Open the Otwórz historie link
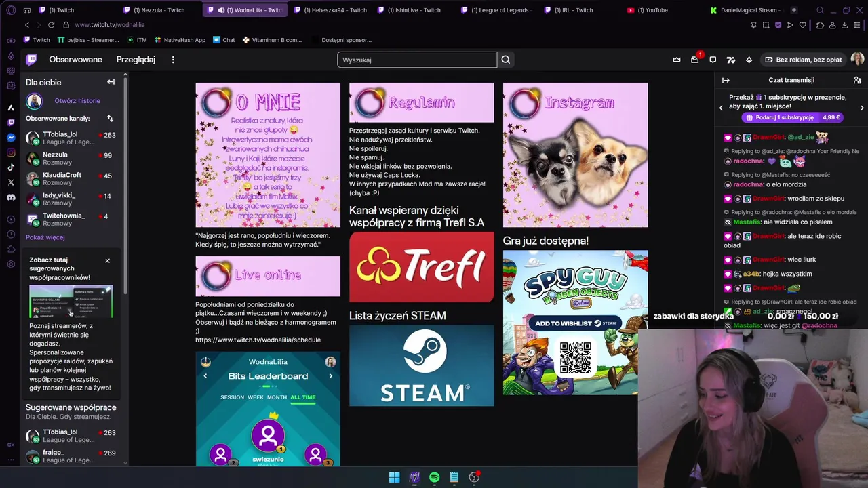 coord(77,101)
